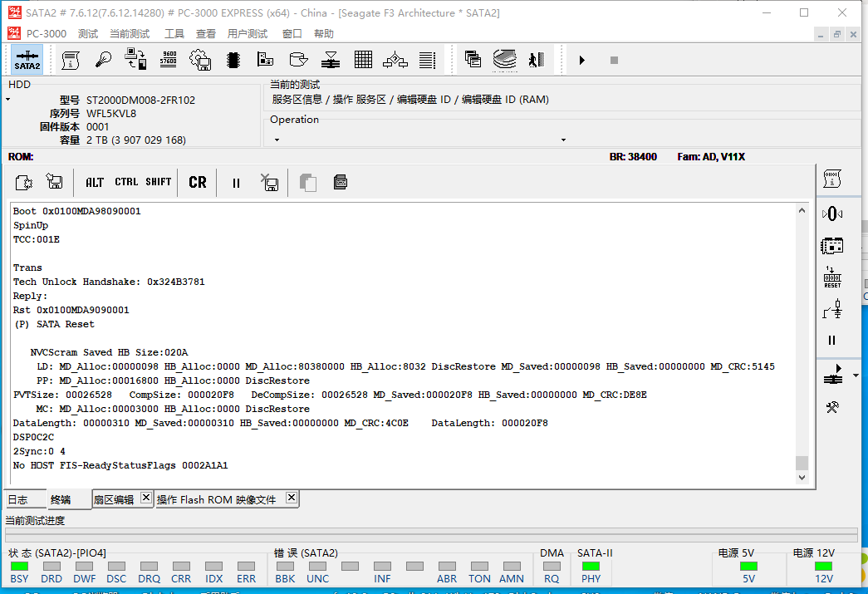Image resolution: width=868 pixels, height=594 pixels.
Task: Open the 工具 menu
Action: click(174, 34)
